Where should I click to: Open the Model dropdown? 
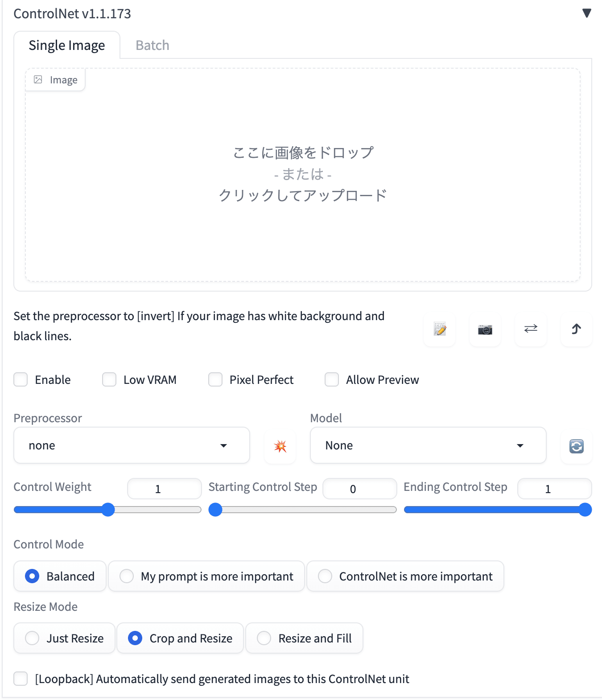click(x=428, y=445)
